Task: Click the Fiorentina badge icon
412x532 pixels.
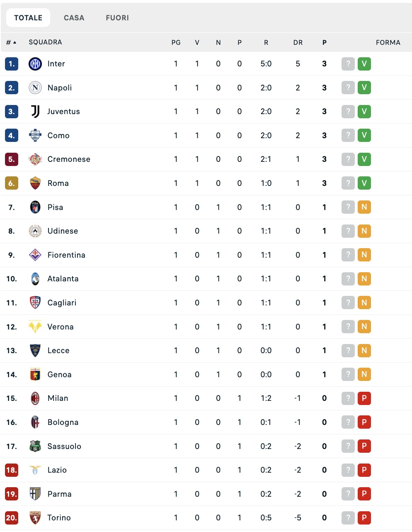Action: coord(35,255)
